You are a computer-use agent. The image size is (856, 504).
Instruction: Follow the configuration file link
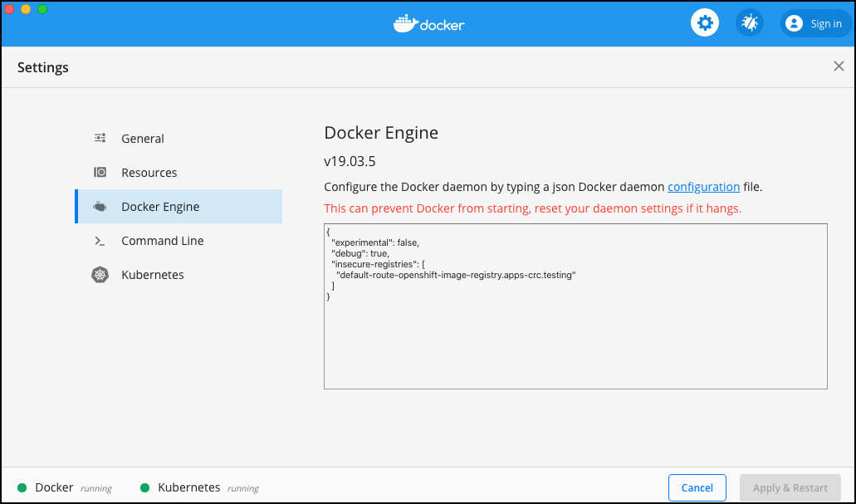point(703,187)
